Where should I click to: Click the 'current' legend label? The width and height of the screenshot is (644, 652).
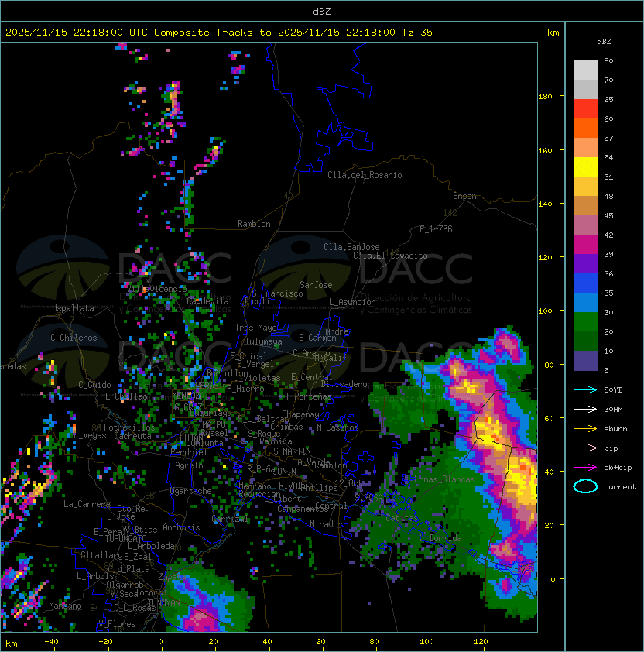pos(620,487)
